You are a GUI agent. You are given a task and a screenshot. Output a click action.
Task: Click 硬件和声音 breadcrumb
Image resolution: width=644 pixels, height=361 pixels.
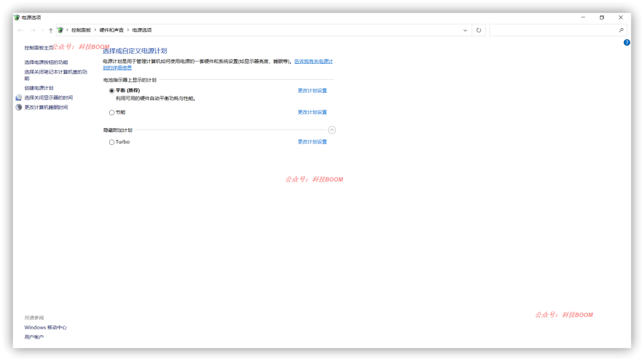[112, 30]
